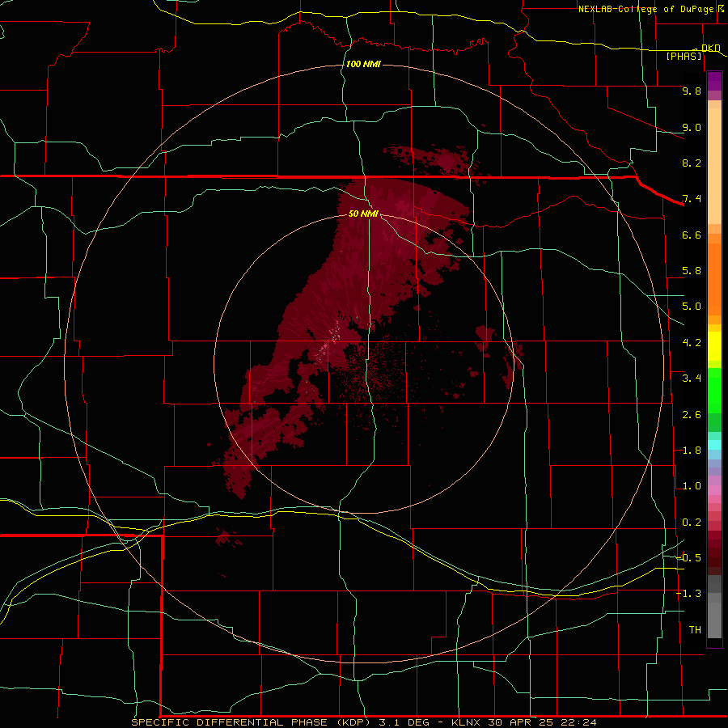728x728 pixels.
Task: Pick the bright green band on the color bar
Action: tap(714, 391)
